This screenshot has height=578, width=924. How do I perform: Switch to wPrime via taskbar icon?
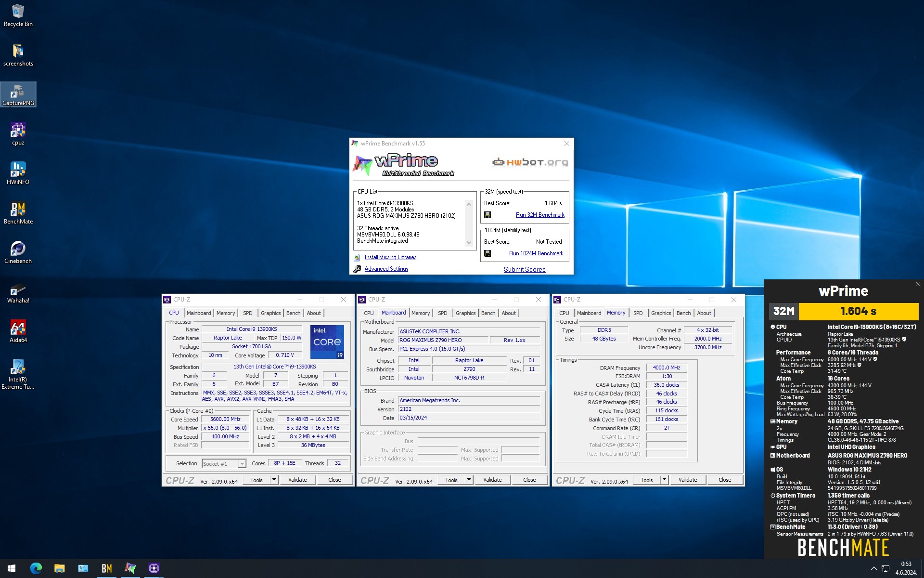130,568
